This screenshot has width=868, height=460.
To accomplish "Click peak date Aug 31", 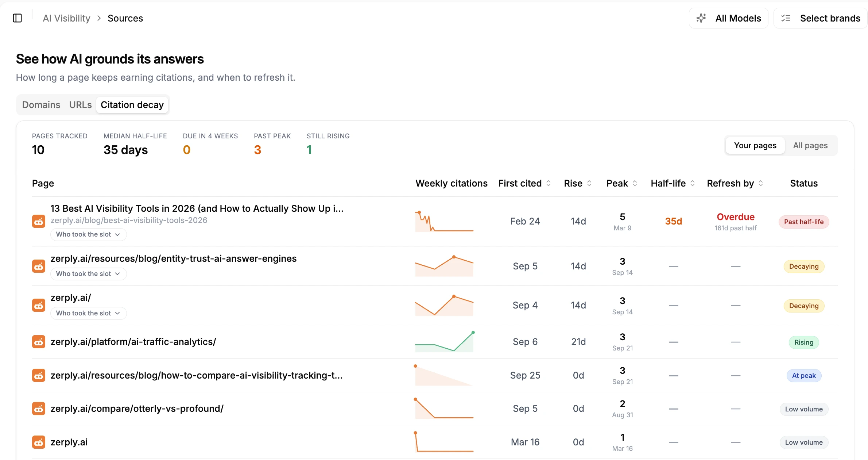I will coord(622,415).
